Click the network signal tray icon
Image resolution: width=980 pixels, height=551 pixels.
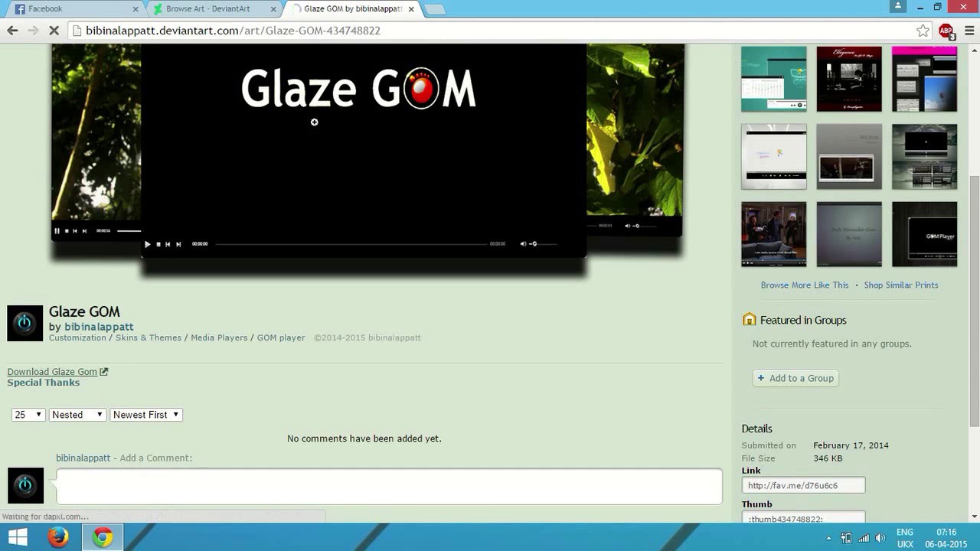(864, 538)
